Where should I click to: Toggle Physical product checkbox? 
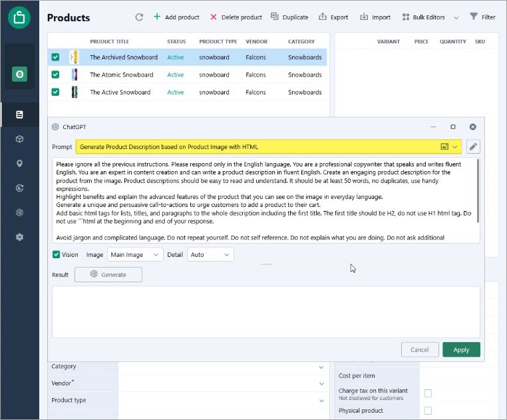coord(428,411)
